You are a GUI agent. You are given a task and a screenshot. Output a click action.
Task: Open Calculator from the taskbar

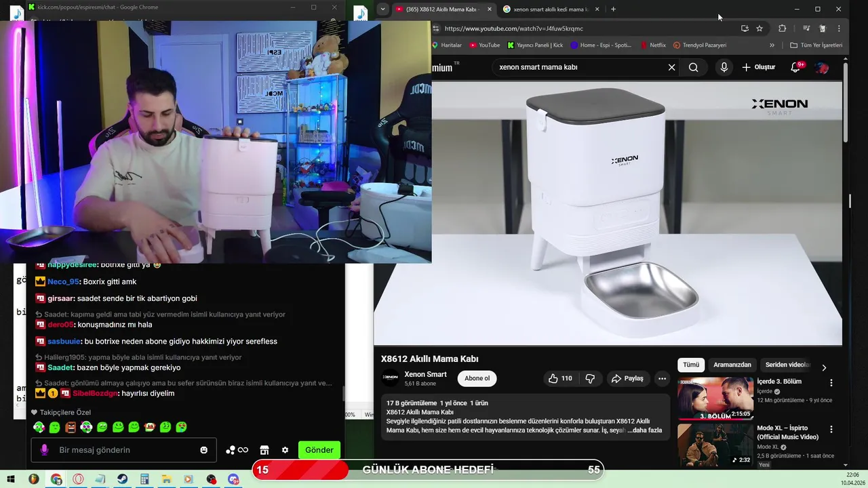[x=144, y=479]
